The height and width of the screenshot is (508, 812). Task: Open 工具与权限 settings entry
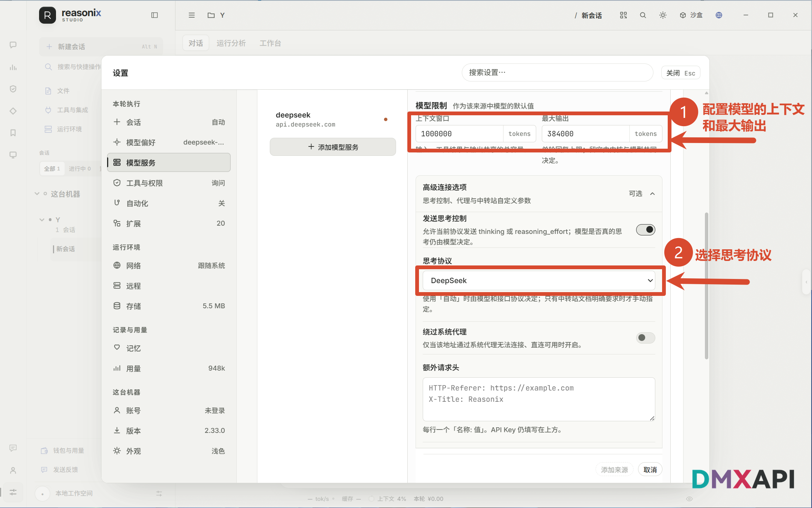169,183
